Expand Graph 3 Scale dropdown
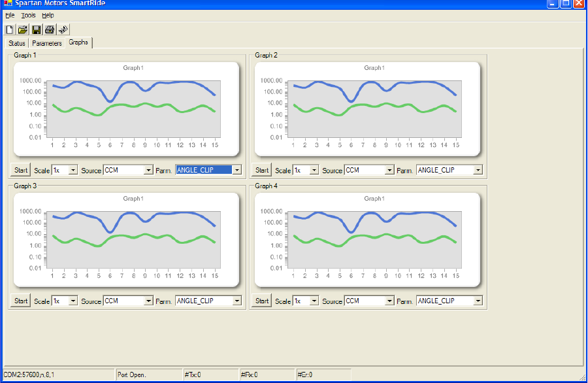This screenshot has width=588, height=383. pyautogui.click(x=73, y=301)
